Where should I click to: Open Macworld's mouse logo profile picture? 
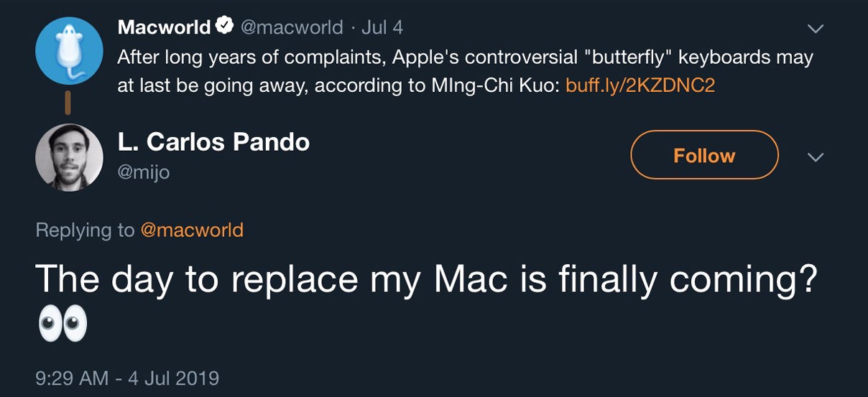tap(69, 50)
